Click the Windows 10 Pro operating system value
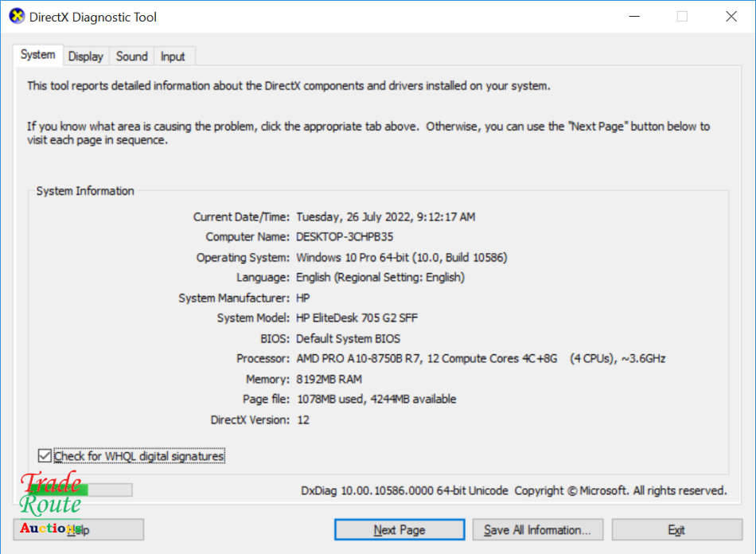Image resolution: width=756 pixels, height=554 pixels. point(401,258)
